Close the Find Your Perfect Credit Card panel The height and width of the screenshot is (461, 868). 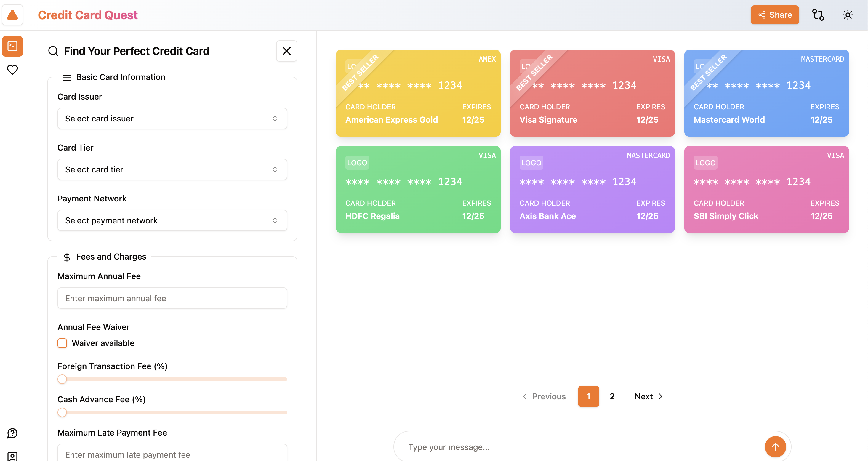click(286, 51)
